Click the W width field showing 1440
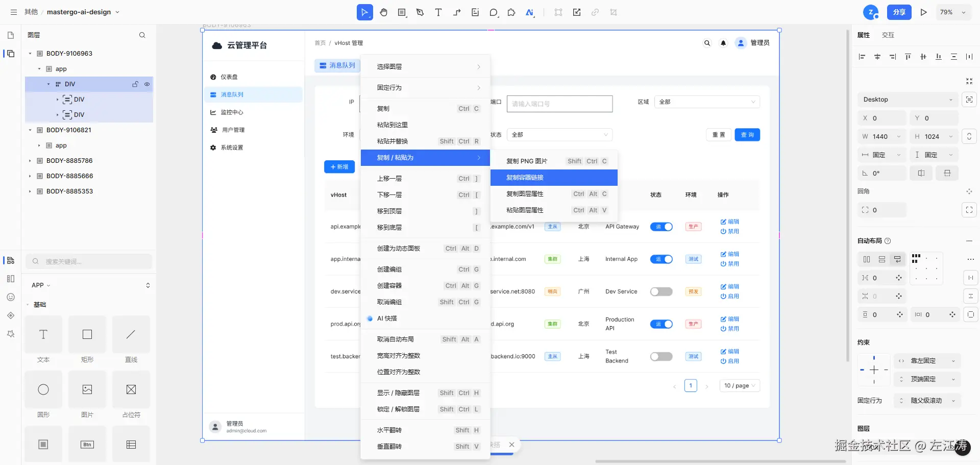The image size is (980, 465). pyautogui.click(x=883, y=136)
